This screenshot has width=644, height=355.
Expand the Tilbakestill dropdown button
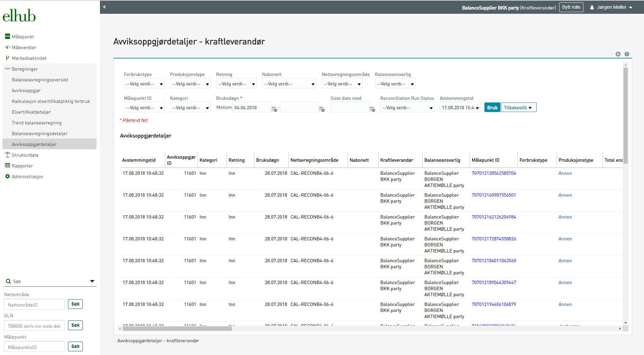click(518, 108)
